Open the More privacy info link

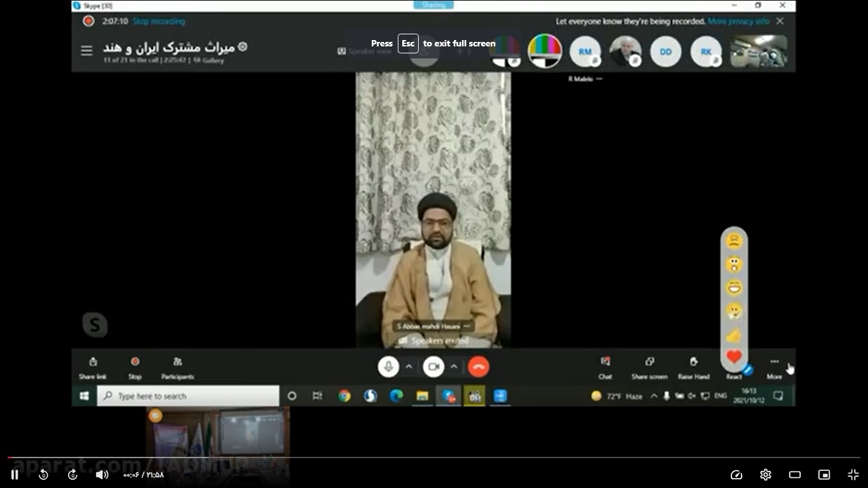click(738, 21)
